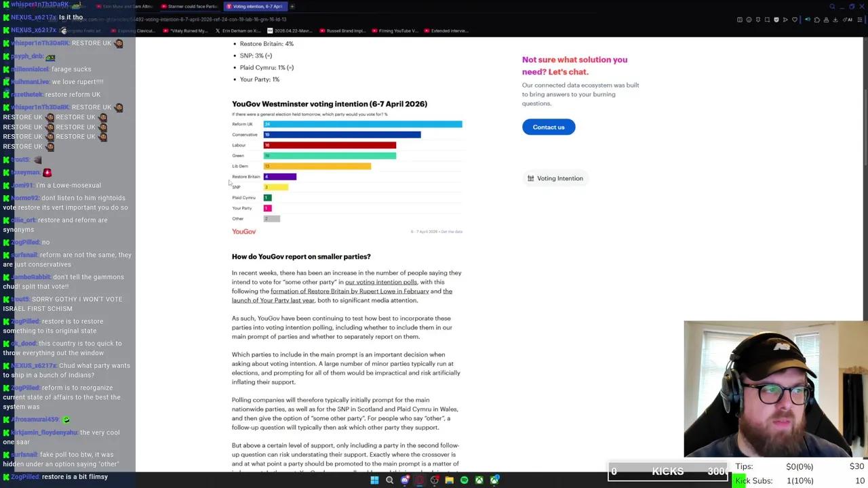This screenshot has width=868, height=488.
Task: Open taskbar Search magnifier
Action: tap(389, 480)
